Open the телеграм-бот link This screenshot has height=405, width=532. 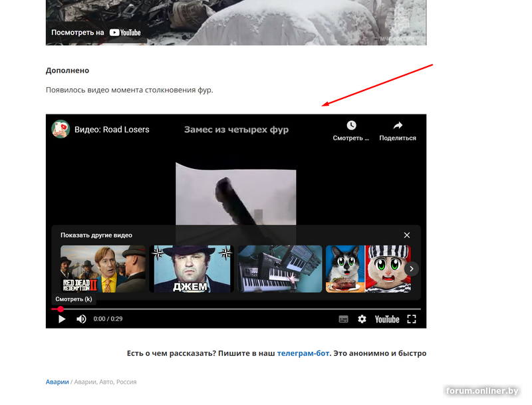click(x=303, y=353)
